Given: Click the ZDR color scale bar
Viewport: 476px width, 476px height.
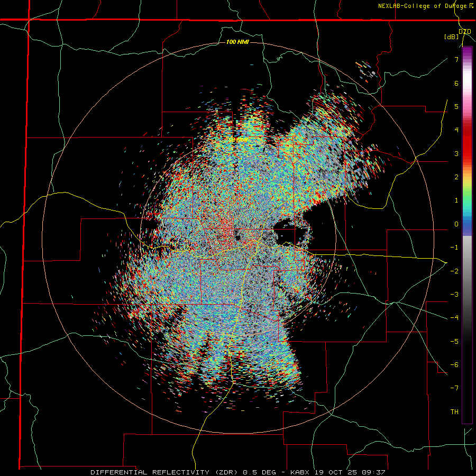Looking at the screenshot, I should (467, 235).
